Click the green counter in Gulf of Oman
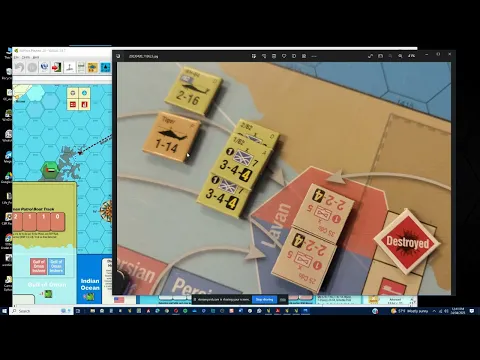Image resolution: width=480 pixels, height=360 pixels. point(49,294)
